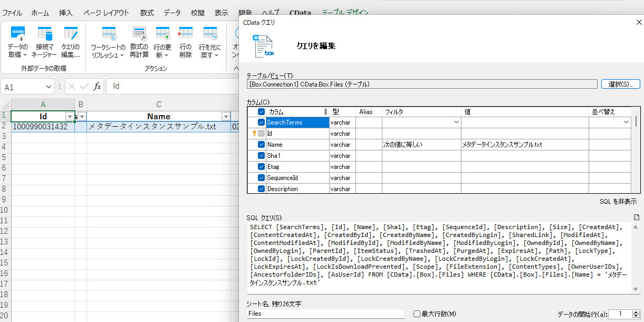Click 数式の再計算 (Recalculate Formulas) icon
The width and height of the screenshot is (644, 322).
[x=139, y=42]
